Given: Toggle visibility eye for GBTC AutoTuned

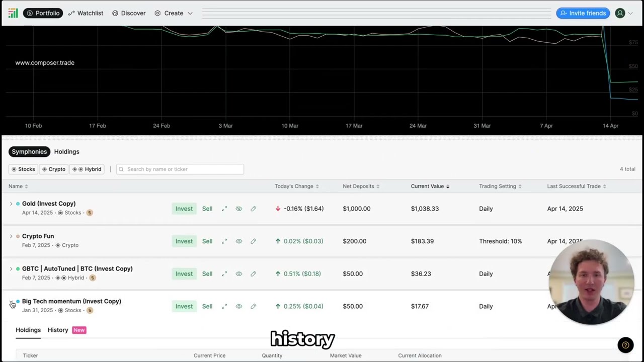Looking at the screenshot, I should pyautogui.click(x=239, y=274).
